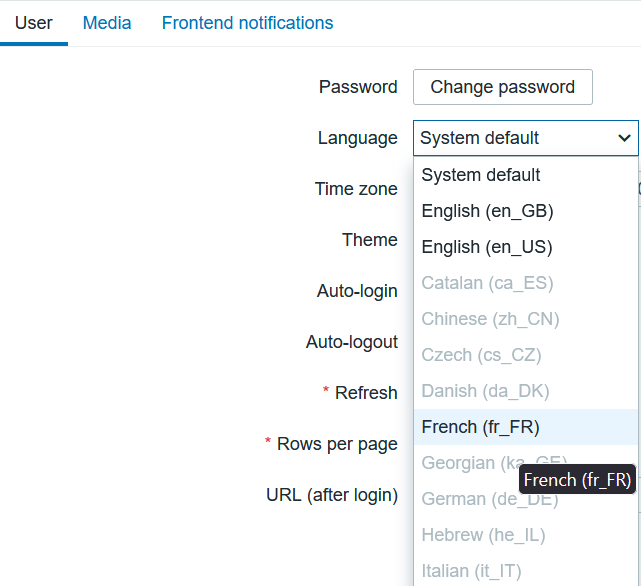Click the disabled Catalan (ca_ES) option
Viewport: 641px width, 586px height.
[487, 283]
